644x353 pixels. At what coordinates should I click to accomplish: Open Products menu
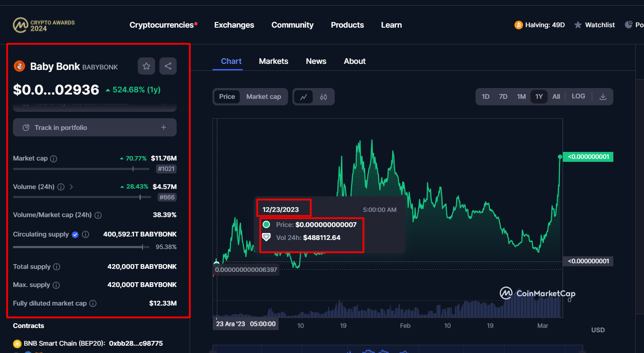(347, 25)
